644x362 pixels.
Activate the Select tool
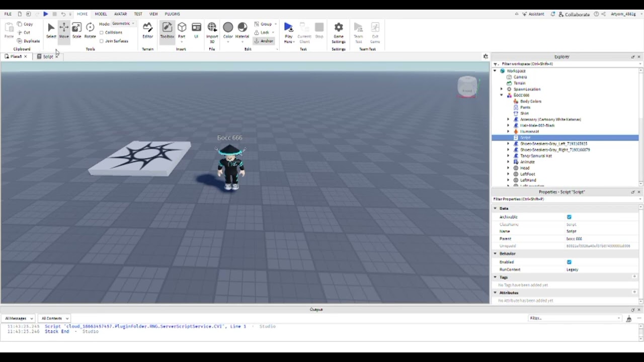coord(51,30)
